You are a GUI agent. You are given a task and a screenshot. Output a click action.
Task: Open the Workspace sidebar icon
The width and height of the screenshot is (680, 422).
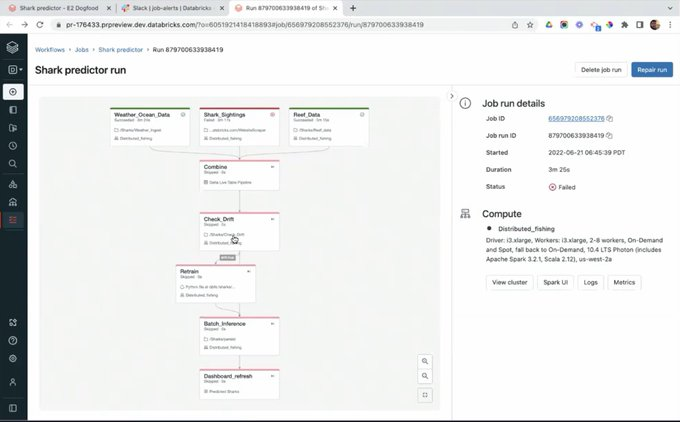coord(13,110)
